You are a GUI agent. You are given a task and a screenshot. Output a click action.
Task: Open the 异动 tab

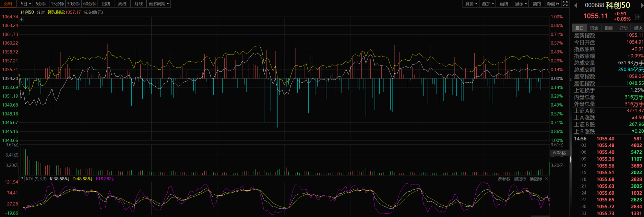623,28
